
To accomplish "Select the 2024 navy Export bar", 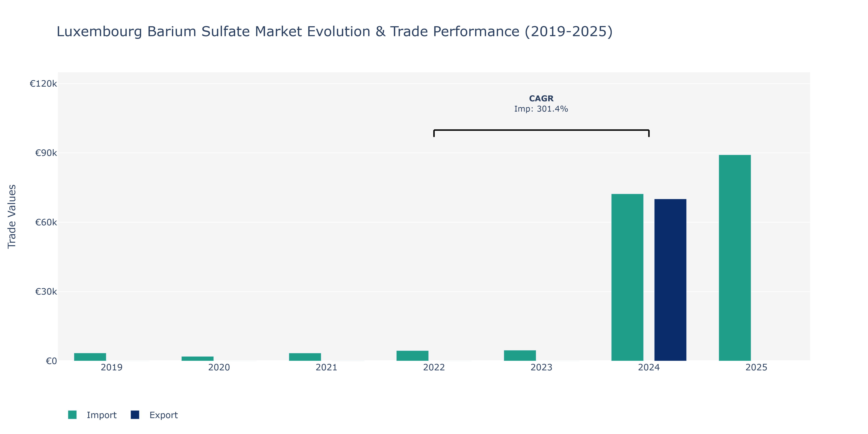I will [x=670, y=280].
